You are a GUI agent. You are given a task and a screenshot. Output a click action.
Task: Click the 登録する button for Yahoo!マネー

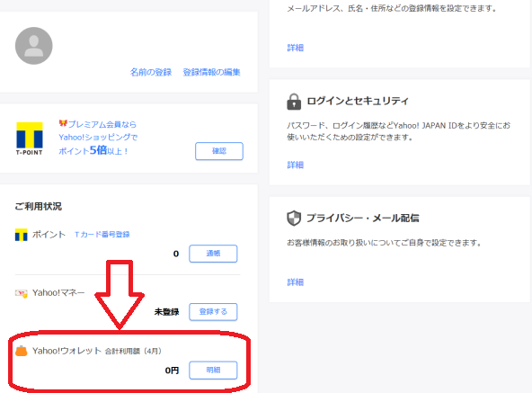pyautogui.click(x=213, y=312)
